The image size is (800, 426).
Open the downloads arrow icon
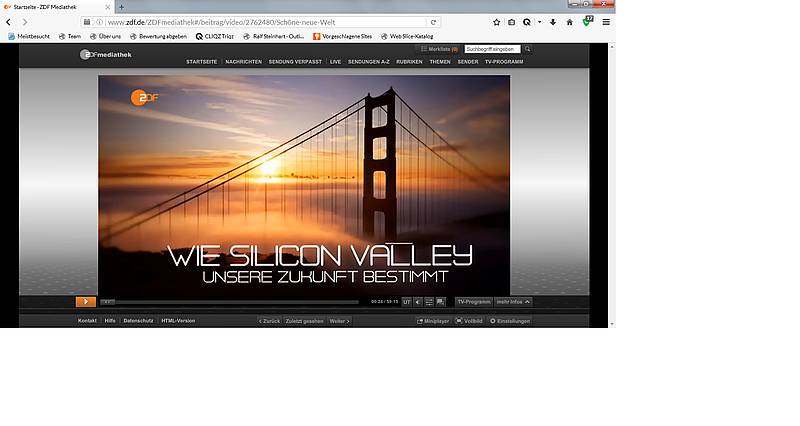point(553,22)
